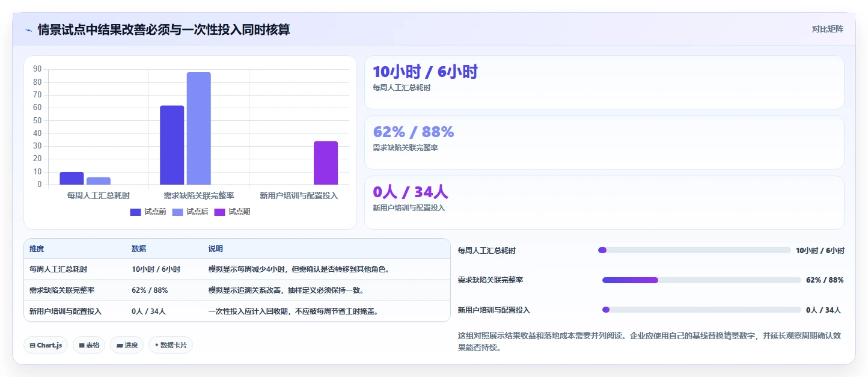The image size is (868, 377).
Task: Click the 新用户培训与配置投入 progress bar
Action: pyautogui.click(x=701, y=310)
